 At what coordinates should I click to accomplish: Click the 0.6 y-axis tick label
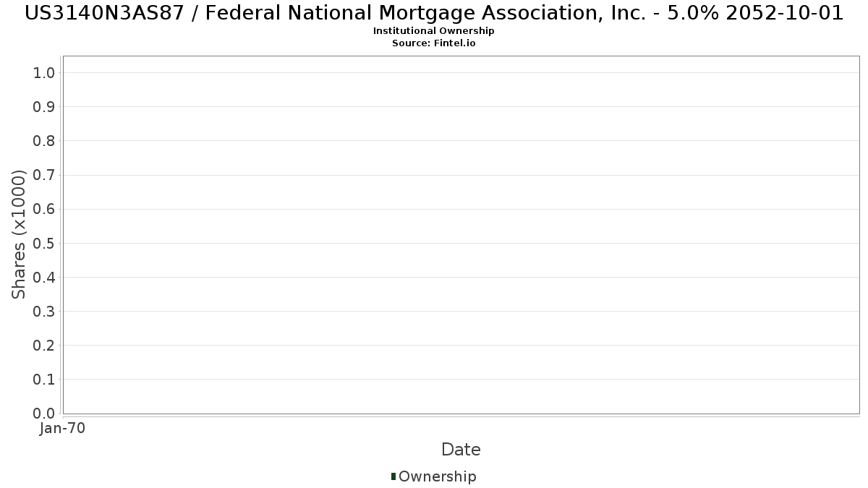pyautogui.click(x=44, y=209)
